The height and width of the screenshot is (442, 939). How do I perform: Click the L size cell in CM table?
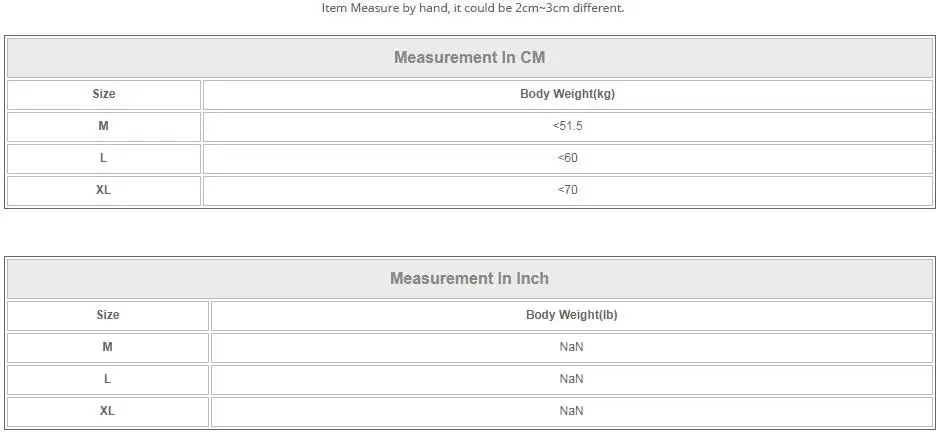[104, 159]
